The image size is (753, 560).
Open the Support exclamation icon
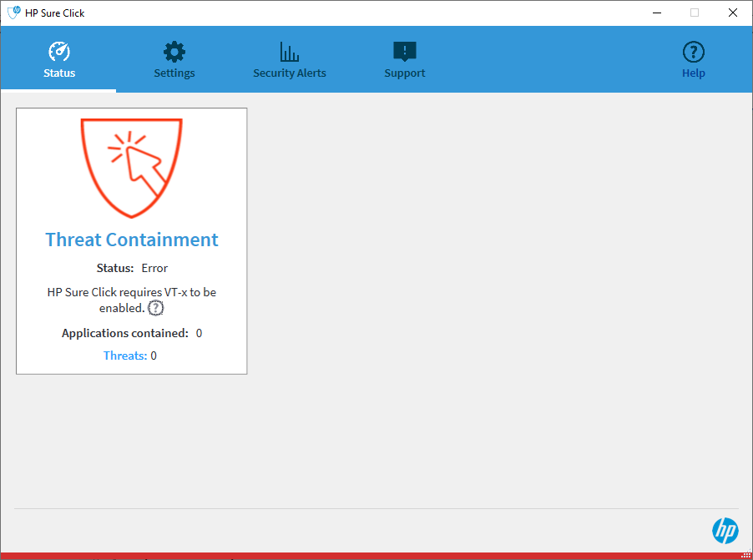404,50
